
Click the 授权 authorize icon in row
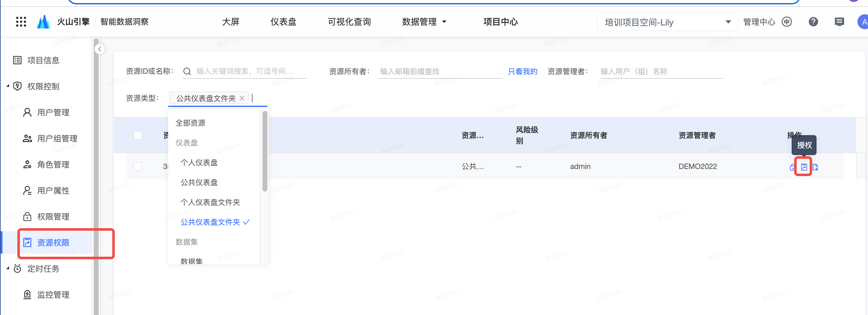click(x=804, y=167)
